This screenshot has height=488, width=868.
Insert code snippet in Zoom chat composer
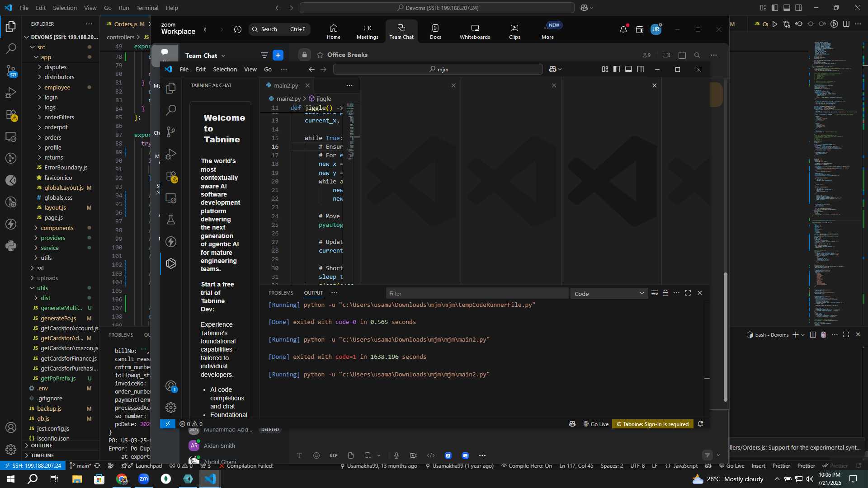point(431,455)
